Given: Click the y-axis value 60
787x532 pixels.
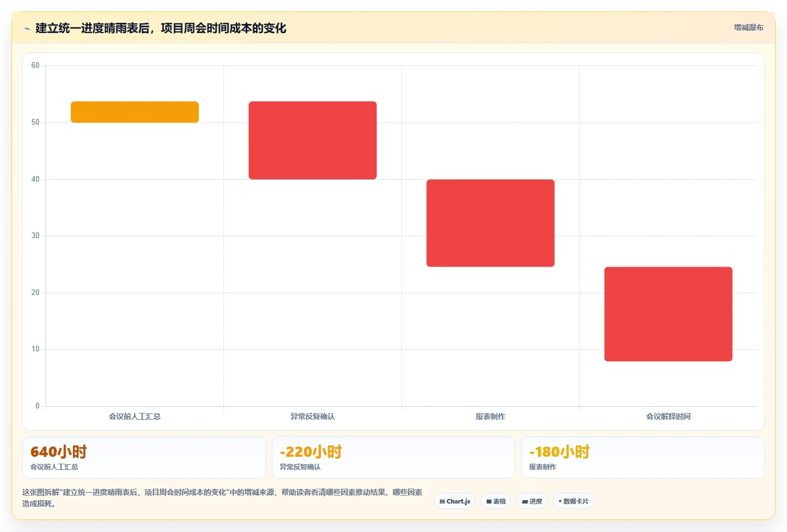Looking at the screenshot, I should (x=35, y=66).
